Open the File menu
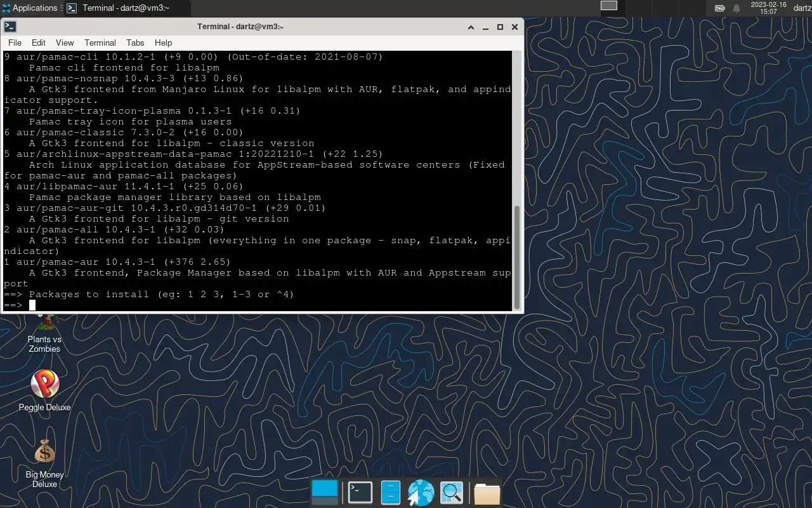 [15, 43]
